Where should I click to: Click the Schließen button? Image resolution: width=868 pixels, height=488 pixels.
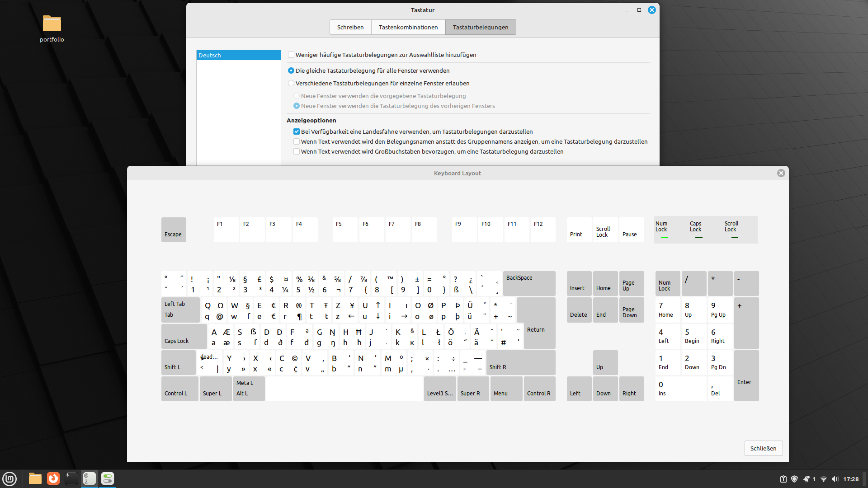pos(763,448)
